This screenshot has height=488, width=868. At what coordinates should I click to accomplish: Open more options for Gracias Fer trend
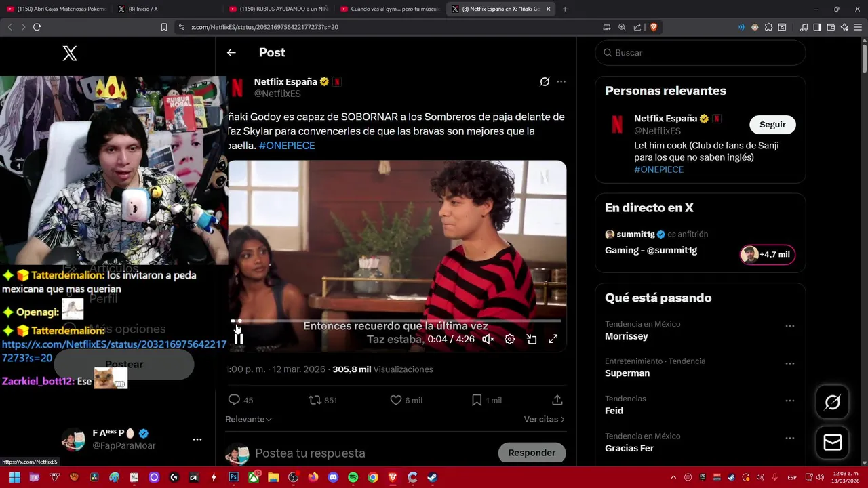pyautogui.click(x=789, y=438)
